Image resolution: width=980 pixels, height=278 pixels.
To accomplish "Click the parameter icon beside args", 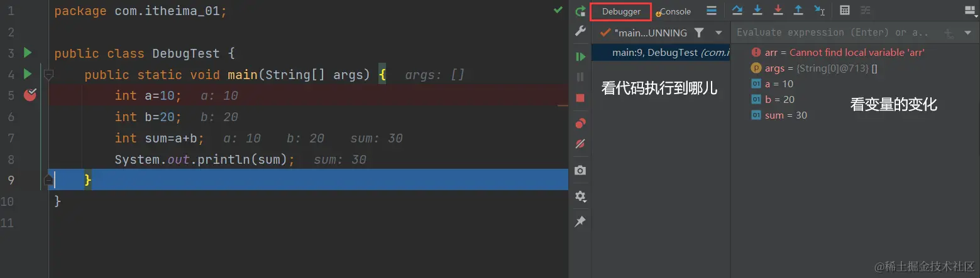I will pos(756,68).
